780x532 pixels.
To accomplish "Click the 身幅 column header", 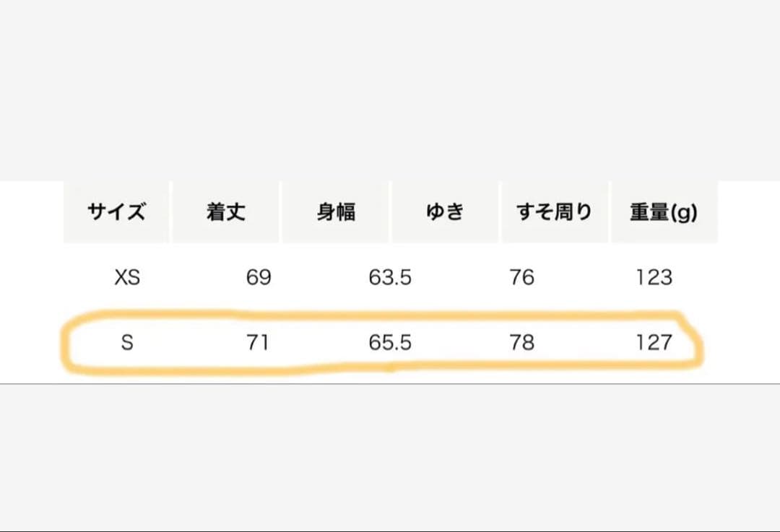I will tap(336, 212).
